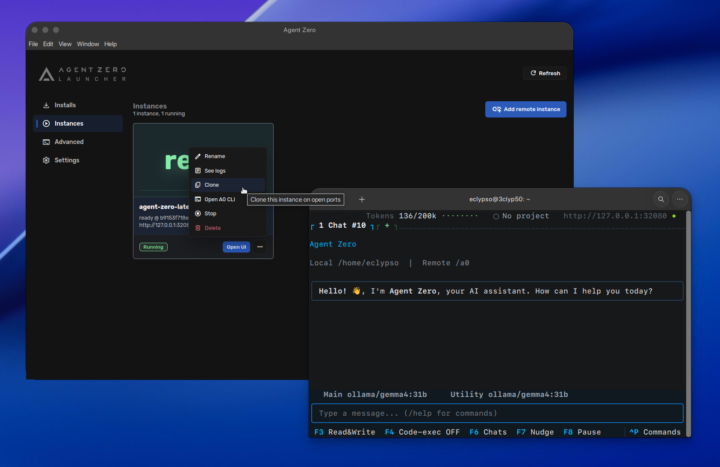Click the Installs download icon
The height and width of the screenshot is (467, 720).
pyautogui.click(x=46, y=105)
